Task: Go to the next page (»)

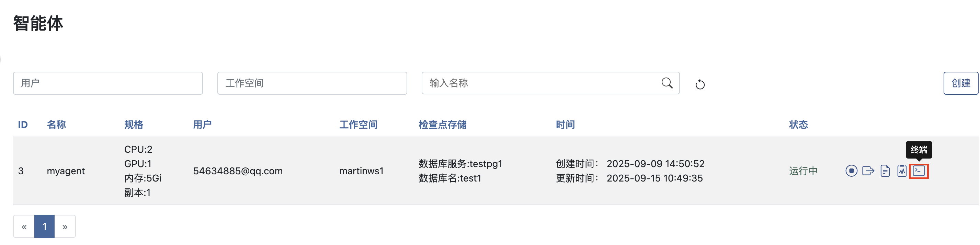Action: pyautogui.click(x=65, y=227)
